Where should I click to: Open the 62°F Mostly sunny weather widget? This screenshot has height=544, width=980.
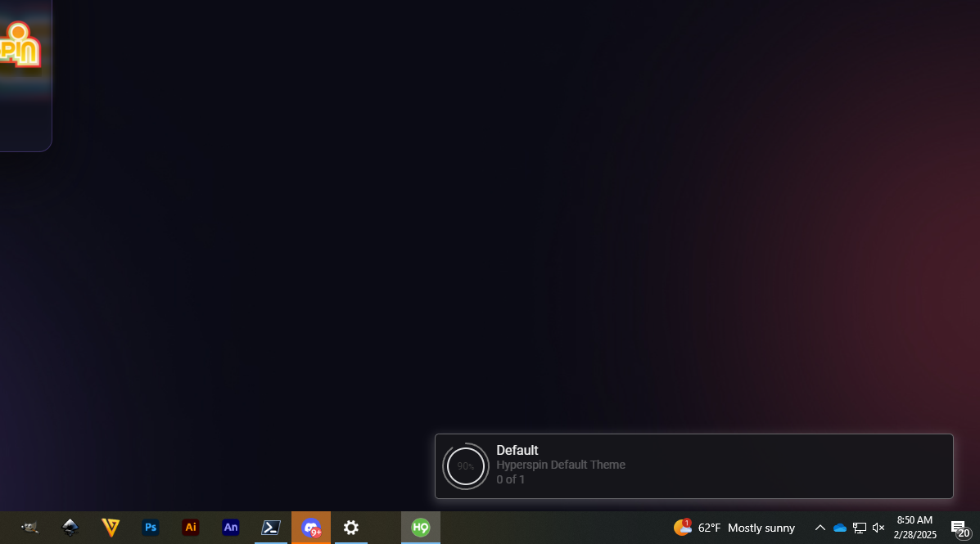click(x=734, y=528)
